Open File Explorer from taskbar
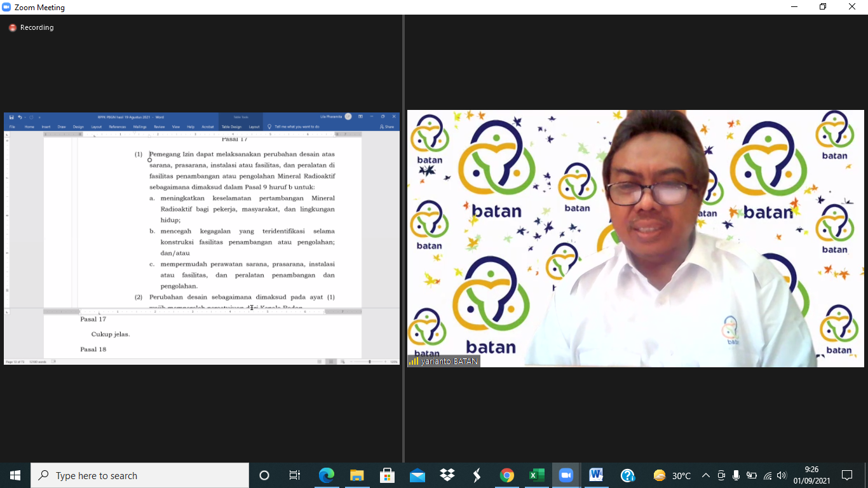This screenshot has width=868, height=488. point(356,475)
